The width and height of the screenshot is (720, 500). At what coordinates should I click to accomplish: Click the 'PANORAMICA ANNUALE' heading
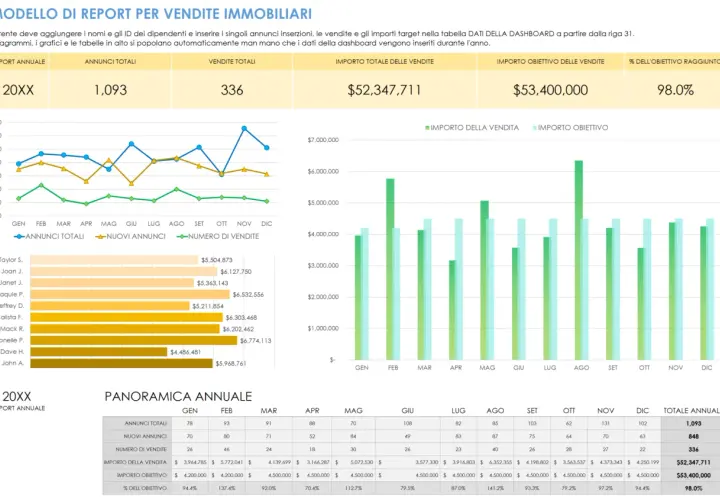point(178,397)
